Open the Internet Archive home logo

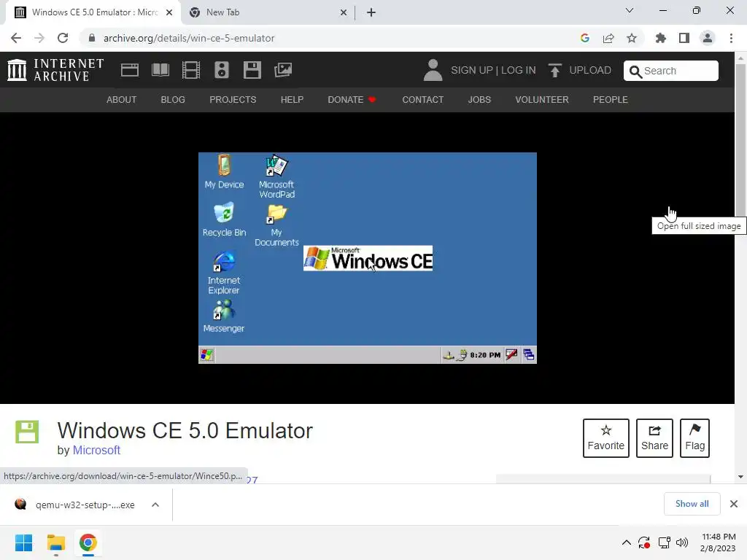[55, 70]
